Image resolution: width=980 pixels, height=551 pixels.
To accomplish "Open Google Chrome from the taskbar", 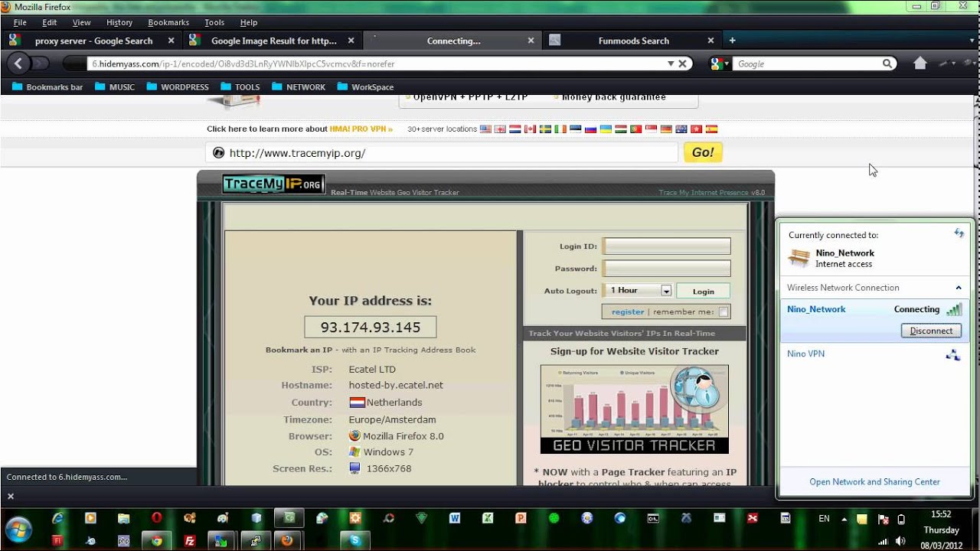I will click(156, 540).
